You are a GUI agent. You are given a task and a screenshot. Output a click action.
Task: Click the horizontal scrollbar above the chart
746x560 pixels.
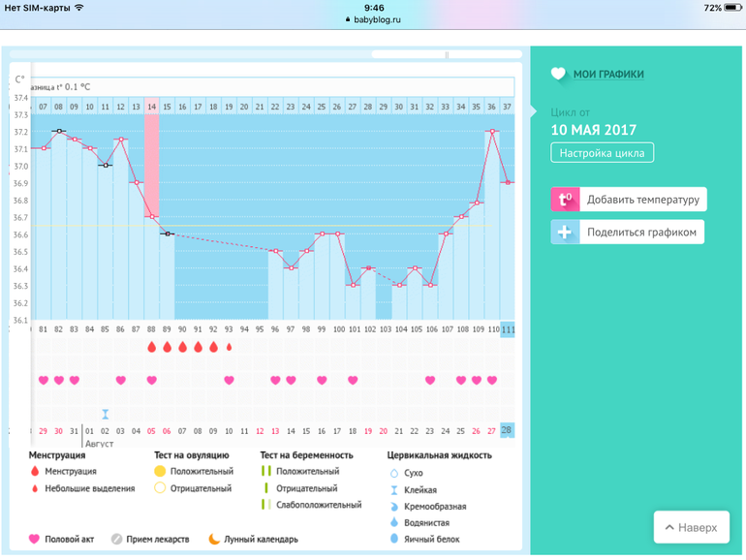(446, 55)
